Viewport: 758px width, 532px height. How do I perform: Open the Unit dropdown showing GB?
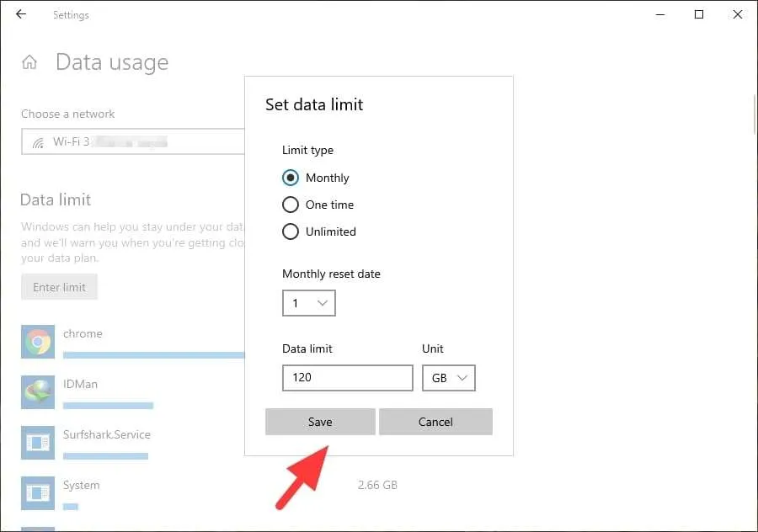pyautogui.click(x=449, y=378)
